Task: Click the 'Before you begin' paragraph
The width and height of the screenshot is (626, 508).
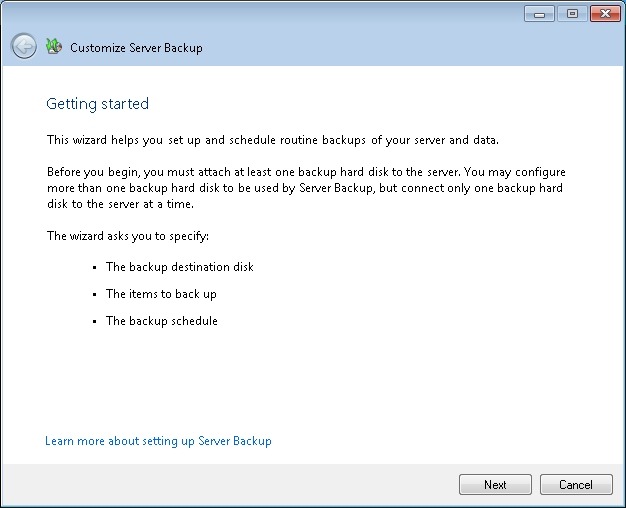Action: point(306,188)
